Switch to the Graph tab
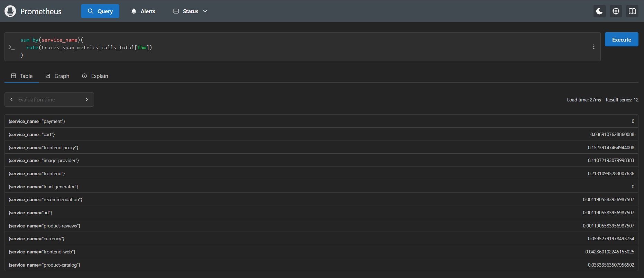644x278 pixels. point(57,76)
